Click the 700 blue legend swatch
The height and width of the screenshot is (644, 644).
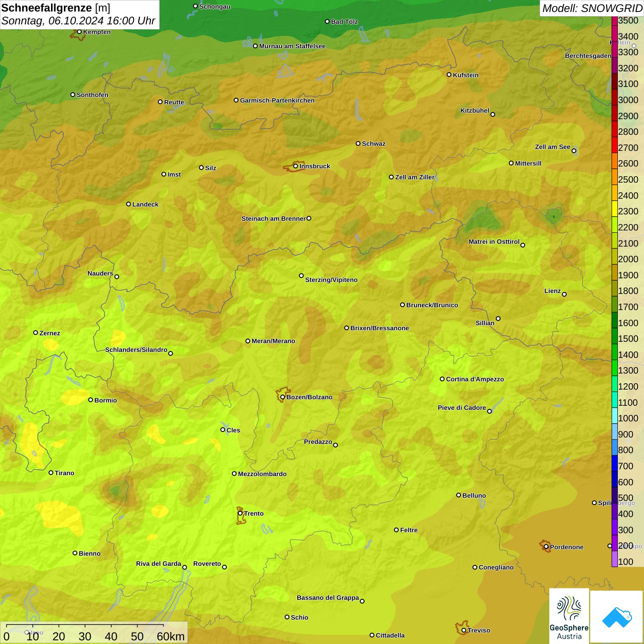(x=615, y=464)
